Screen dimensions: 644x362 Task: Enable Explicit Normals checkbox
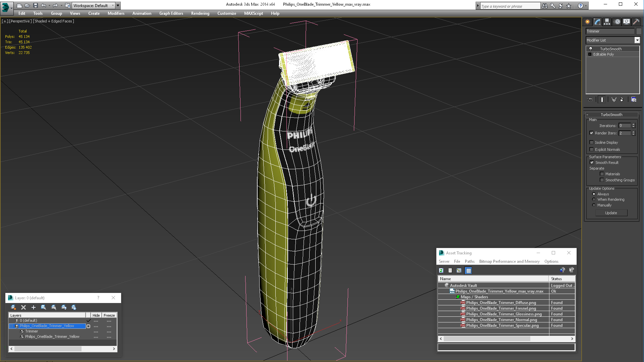592,149
